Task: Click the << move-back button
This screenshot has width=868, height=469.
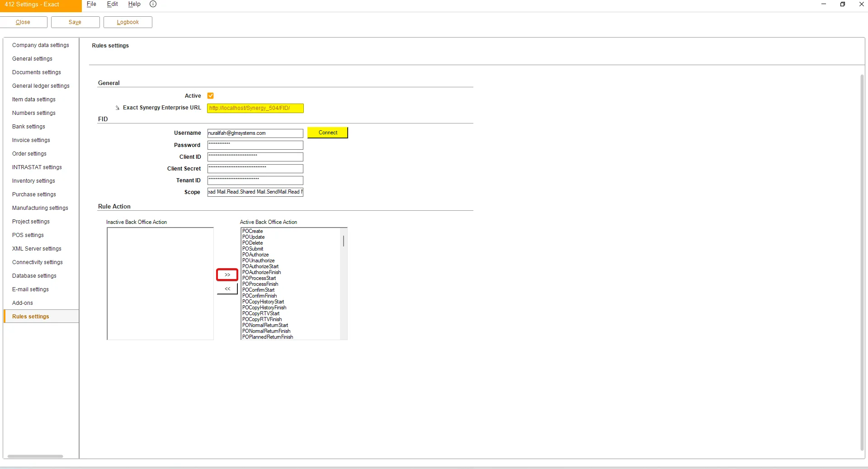Action: point(227,289)
